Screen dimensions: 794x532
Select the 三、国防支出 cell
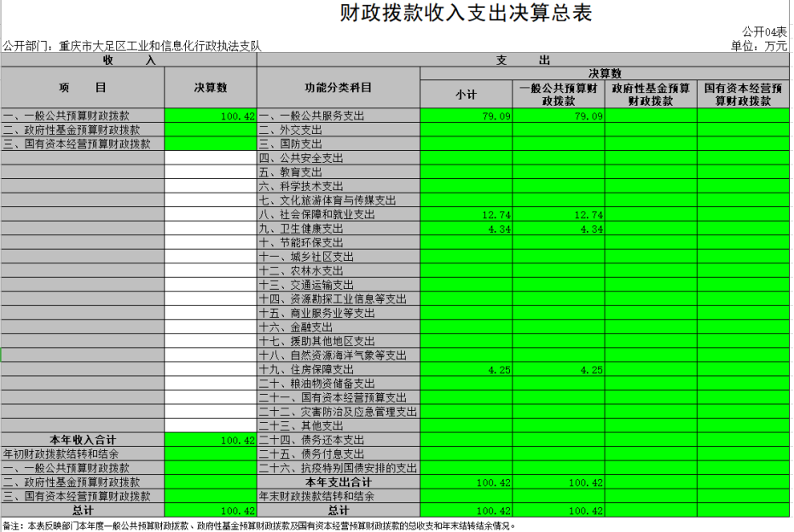pos(339,144)
